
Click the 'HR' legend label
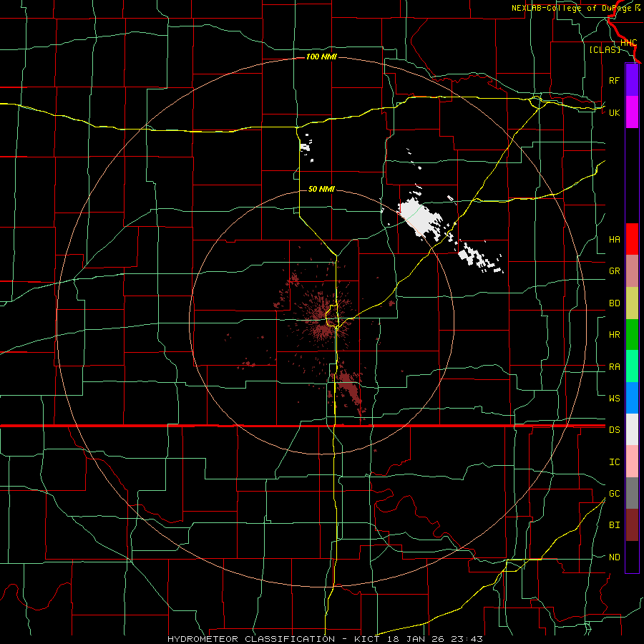point(614,335)
